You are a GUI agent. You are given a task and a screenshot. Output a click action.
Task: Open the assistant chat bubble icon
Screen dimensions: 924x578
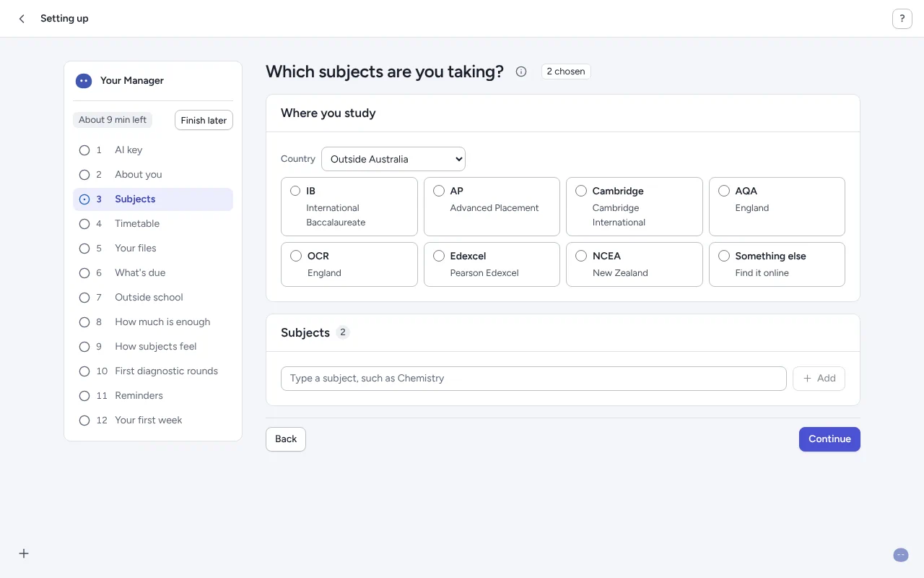point(901,555)
